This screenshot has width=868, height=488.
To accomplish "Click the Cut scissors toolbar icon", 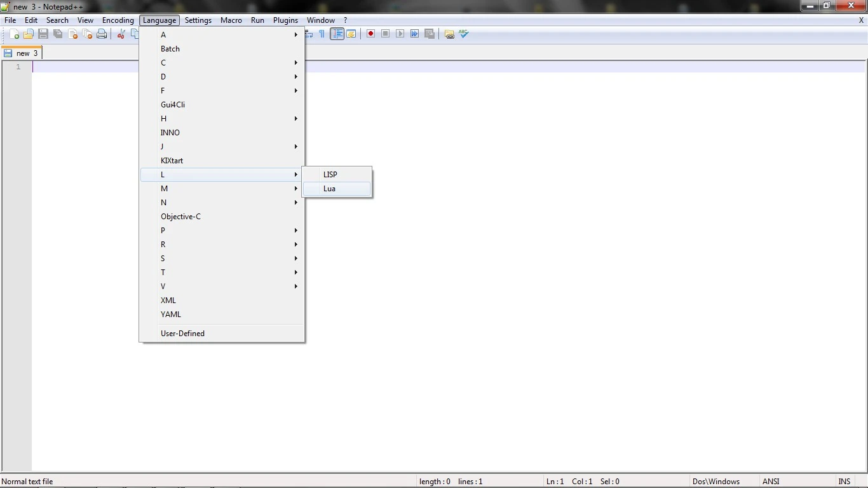I will click(x=121, y=34).
